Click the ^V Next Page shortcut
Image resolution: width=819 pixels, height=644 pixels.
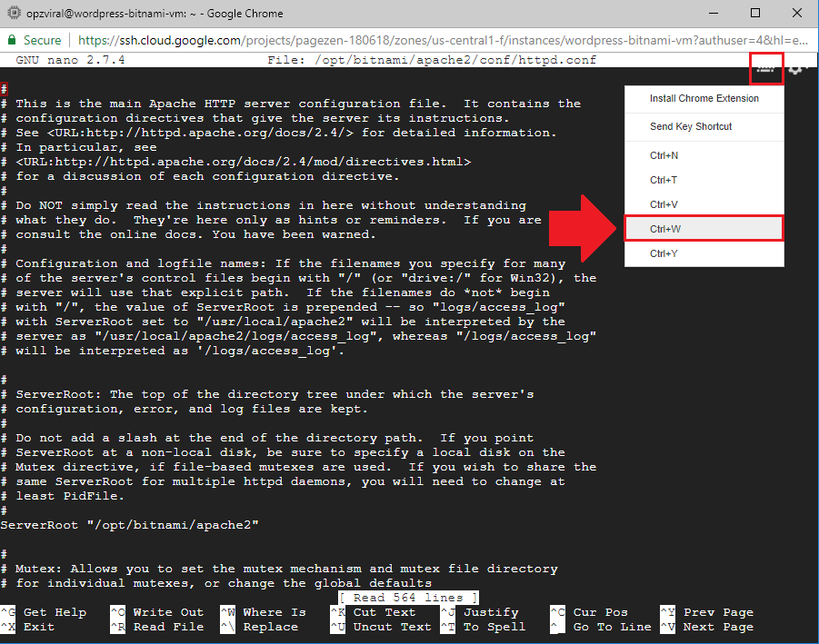click(x=707, y=627)
